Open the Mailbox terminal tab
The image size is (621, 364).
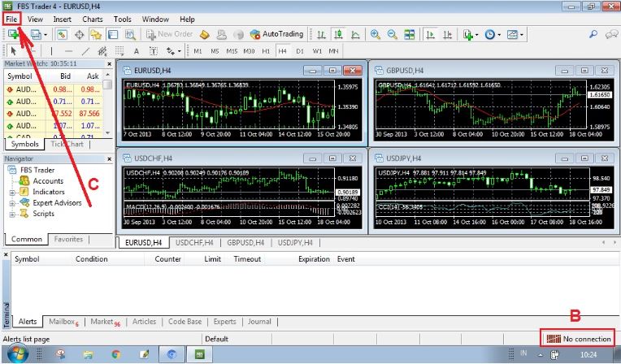point(63,322)
